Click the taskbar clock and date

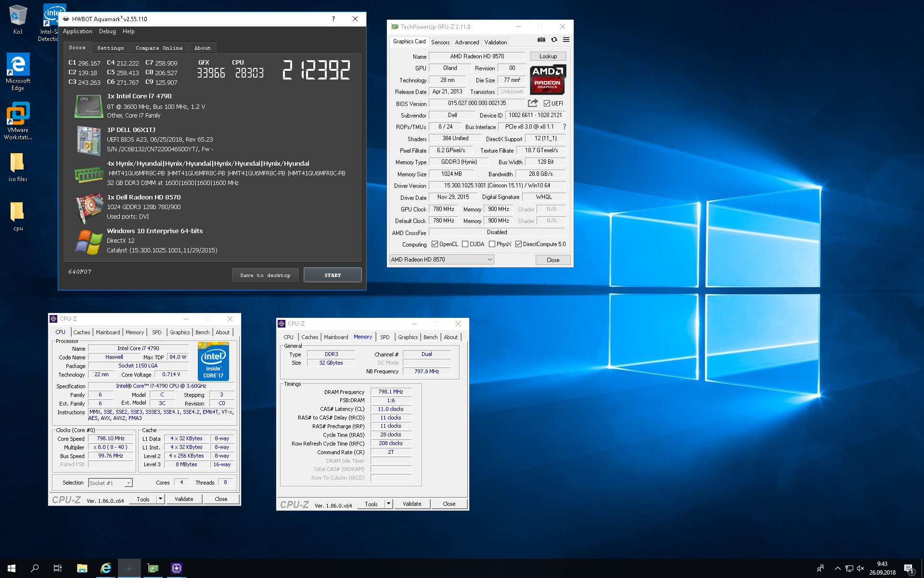tap(882, 568)
